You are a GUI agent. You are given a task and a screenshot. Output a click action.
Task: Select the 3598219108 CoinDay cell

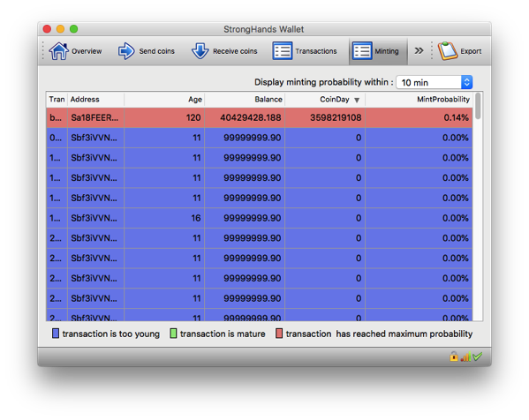coord(325,117)
